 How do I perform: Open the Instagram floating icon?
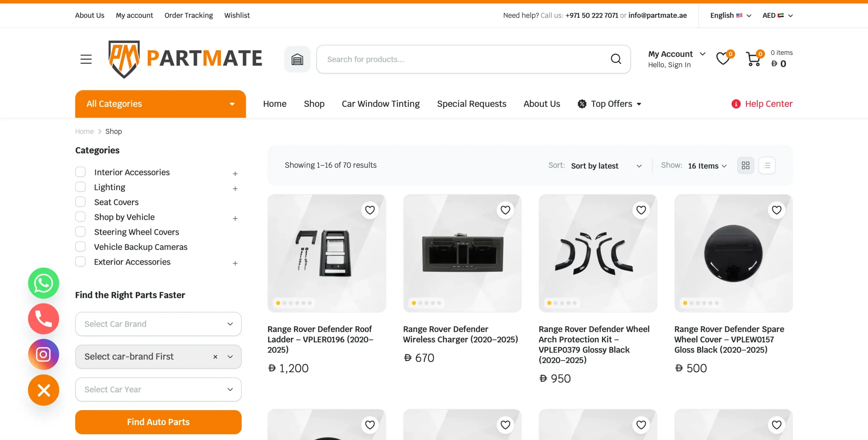click(43, 354)
